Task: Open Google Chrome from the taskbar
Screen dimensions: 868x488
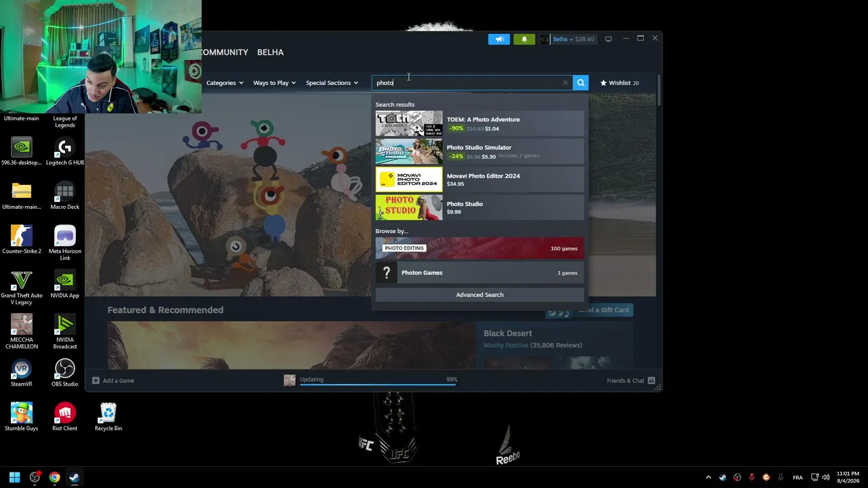Action: [54, 477]
